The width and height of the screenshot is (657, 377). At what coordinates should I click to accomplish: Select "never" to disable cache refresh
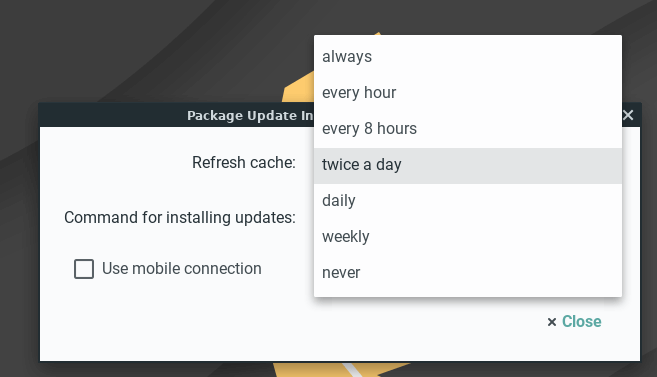tap(468, 273)
